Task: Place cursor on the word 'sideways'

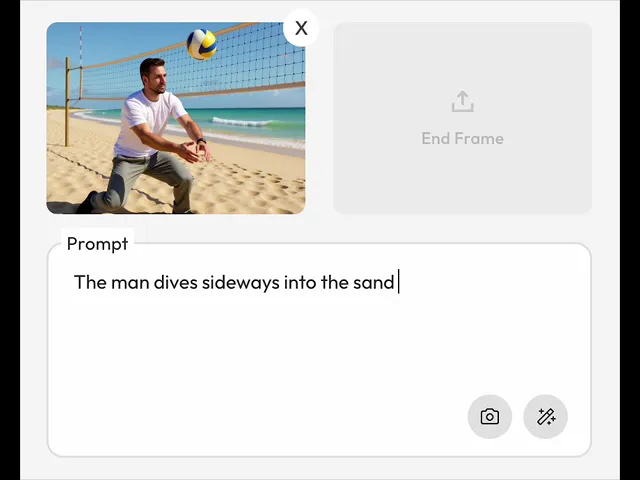Action: [240, 282]
